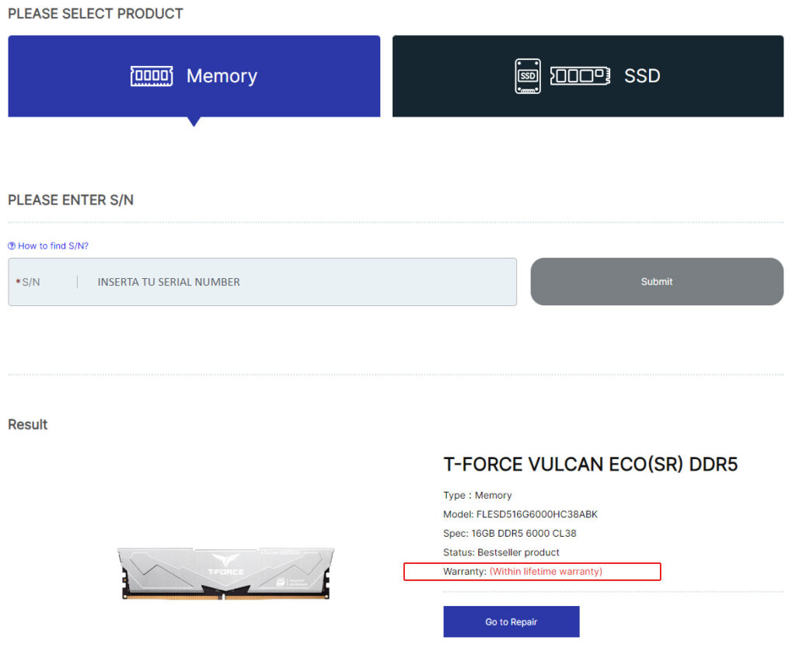Switch to the SSD product tab

588,76
